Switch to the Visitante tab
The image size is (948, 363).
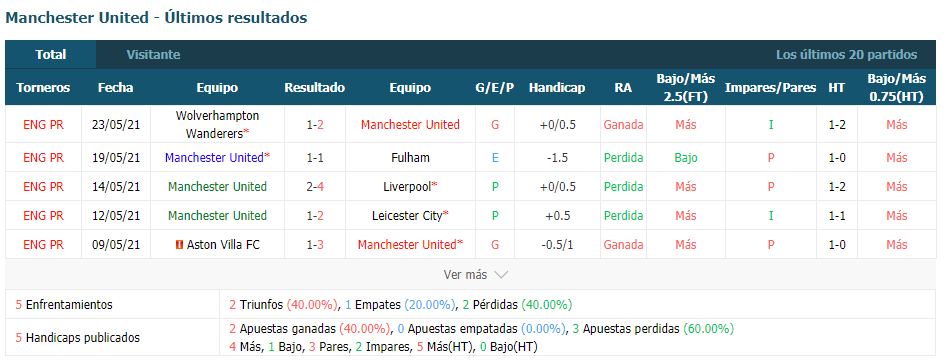coord(154,54)
